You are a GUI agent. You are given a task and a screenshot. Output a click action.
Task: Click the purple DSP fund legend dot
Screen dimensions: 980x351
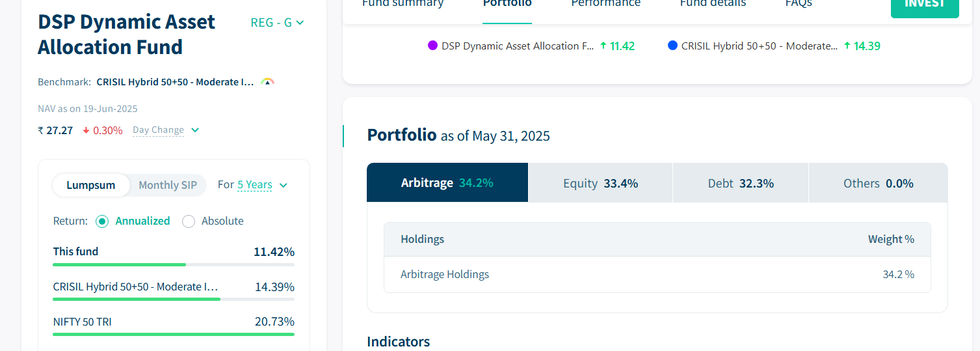(x=432, y=46)
